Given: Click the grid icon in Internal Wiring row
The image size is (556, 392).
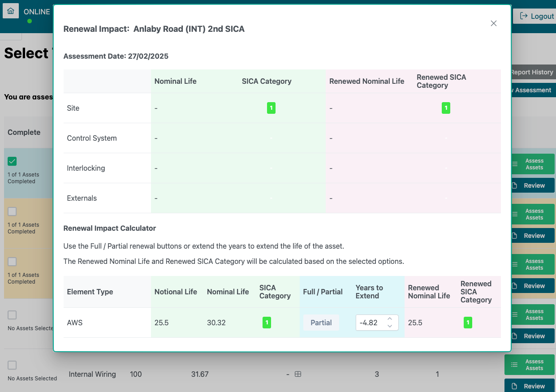Looking at the screenshot, I should coord(297,374).
